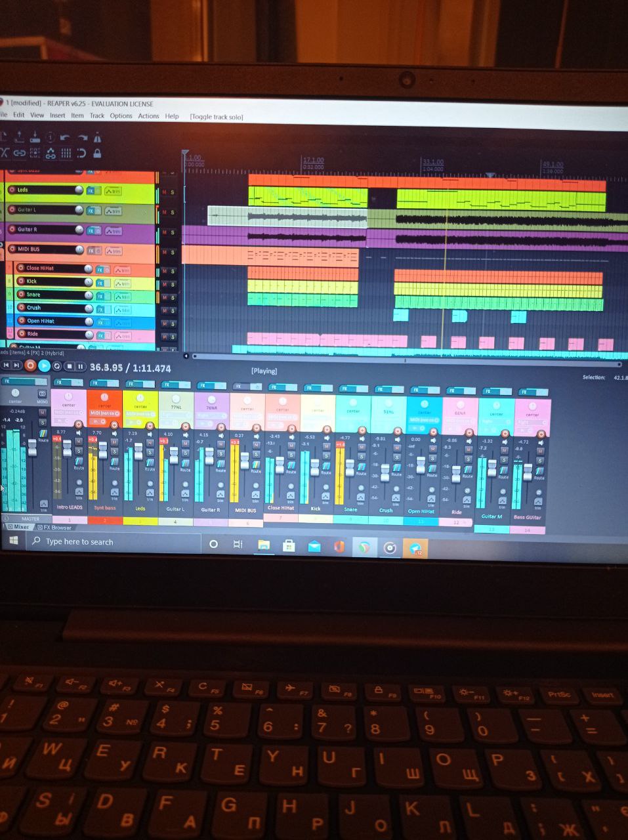Click volume knob on Close HiHat track panel

(89, 269)
